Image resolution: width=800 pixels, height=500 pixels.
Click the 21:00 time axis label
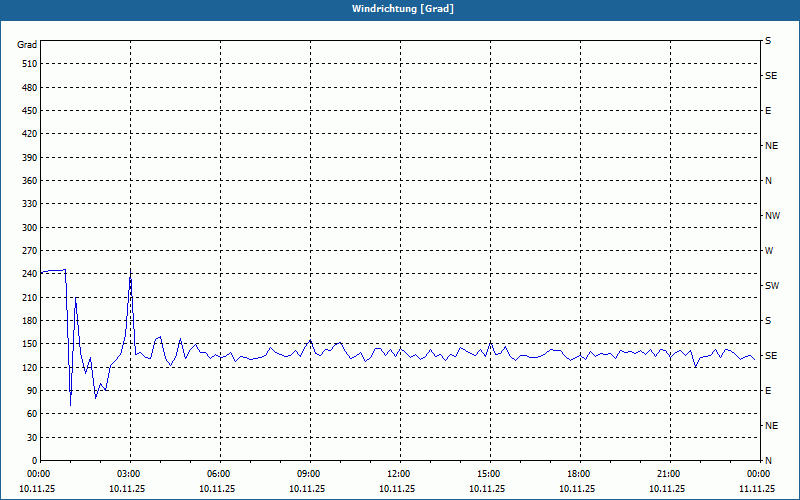(670, 474)
